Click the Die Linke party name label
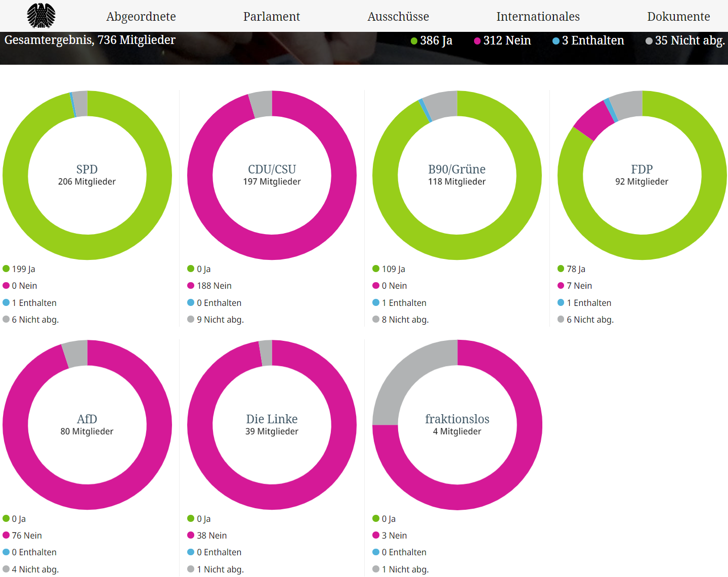Screen dimensions: 728x577 pos(272,419)
